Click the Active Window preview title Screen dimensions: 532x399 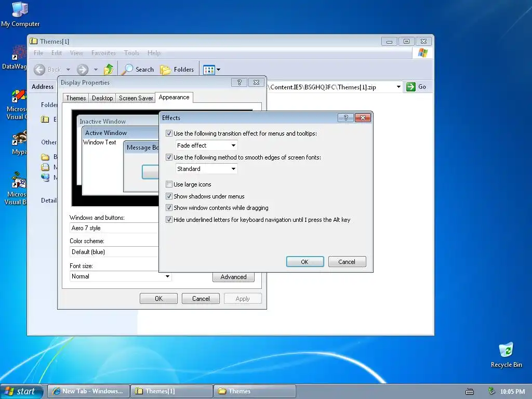106,133
